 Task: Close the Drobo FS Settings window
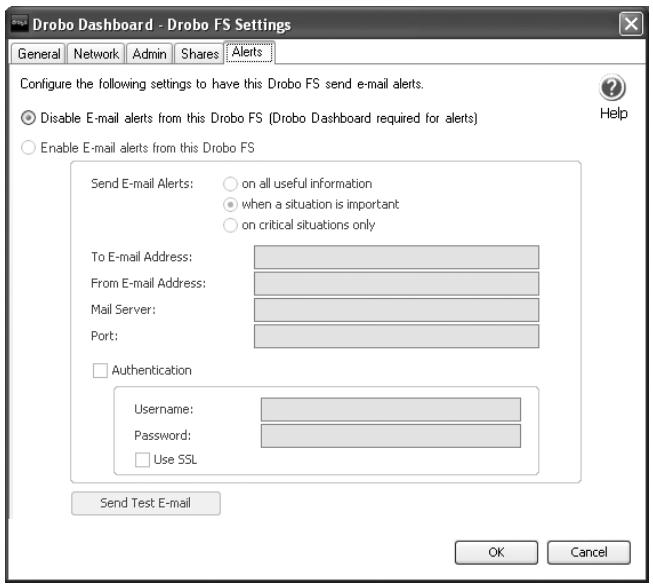click(x=631, y=24)
